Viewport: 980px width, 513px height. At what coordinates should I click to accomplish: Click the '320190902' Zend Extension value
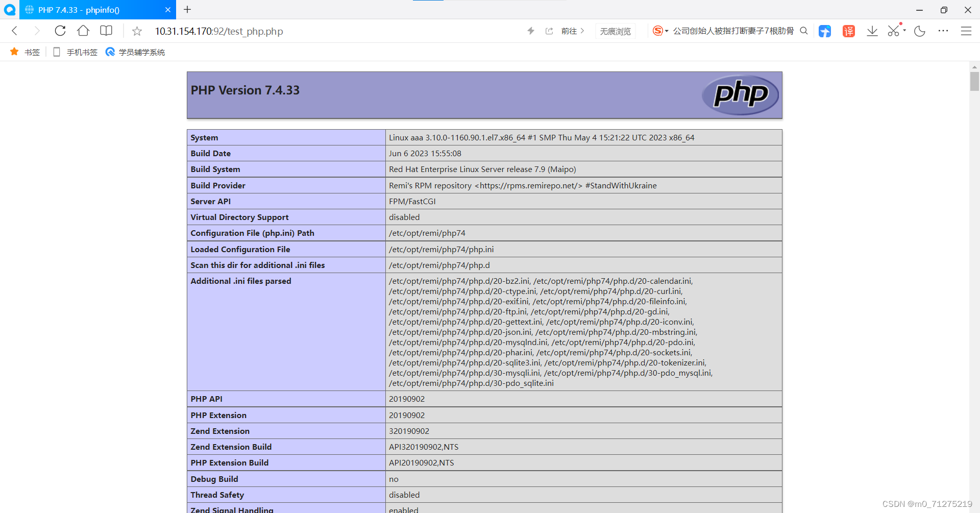[409, 431]
